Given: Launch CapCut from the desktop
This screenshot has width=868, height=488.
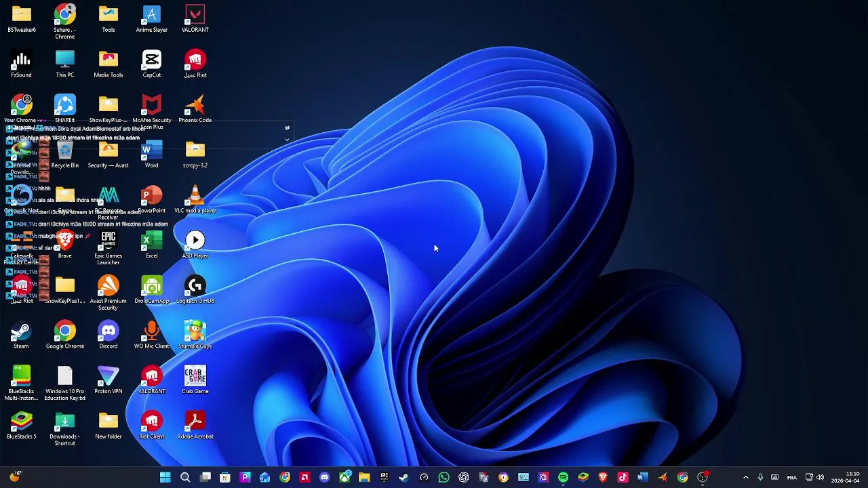Looking at the screenshot, I should click(151, 64).
